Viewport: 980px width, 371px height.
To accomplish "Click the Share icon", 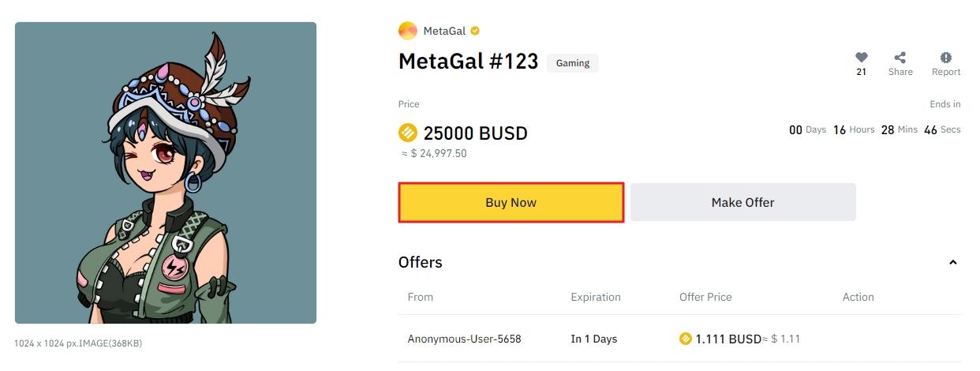I will click(x=900, y=58).
